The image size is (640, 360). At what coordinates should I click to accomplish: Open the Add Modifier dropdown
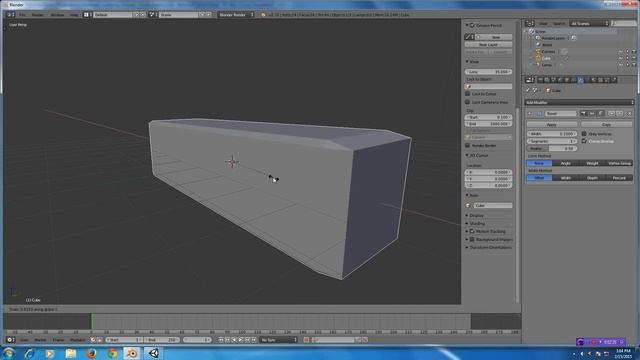click(579, 102)
